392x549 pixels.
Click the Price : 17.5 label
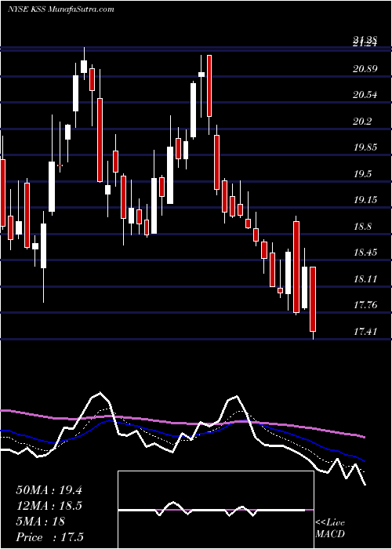[x=49, y=537]
